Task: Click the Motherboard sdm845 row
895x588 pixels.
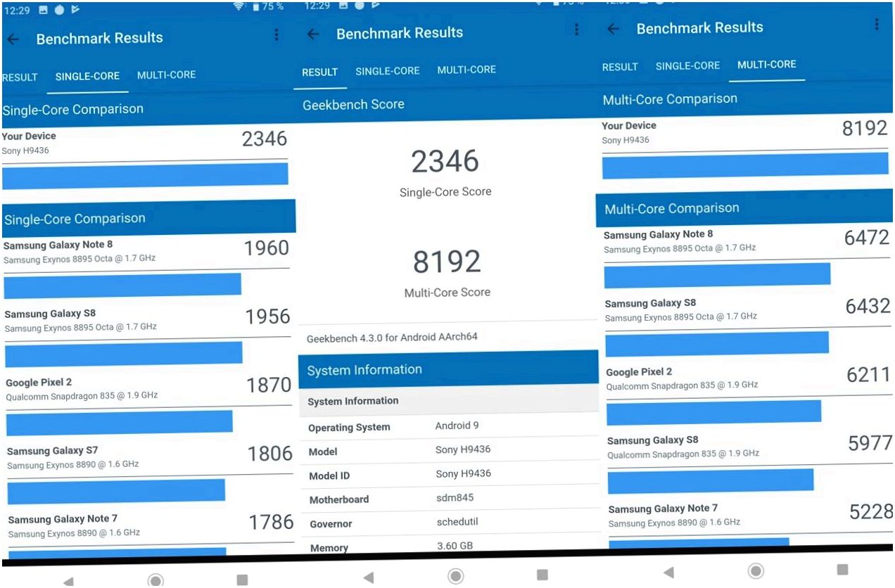Action: pos(449,499)
